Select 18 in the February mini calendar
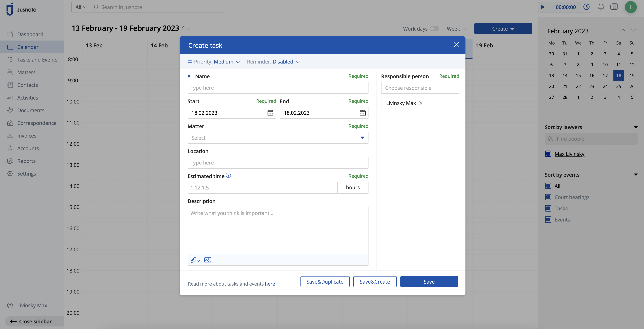This screenshot has width=644, height=329. coord(618,76)
